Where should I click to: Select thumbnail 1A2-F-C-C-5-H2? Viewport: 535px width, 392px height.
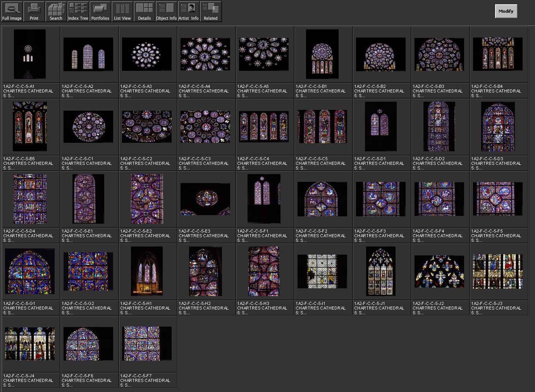205,271
